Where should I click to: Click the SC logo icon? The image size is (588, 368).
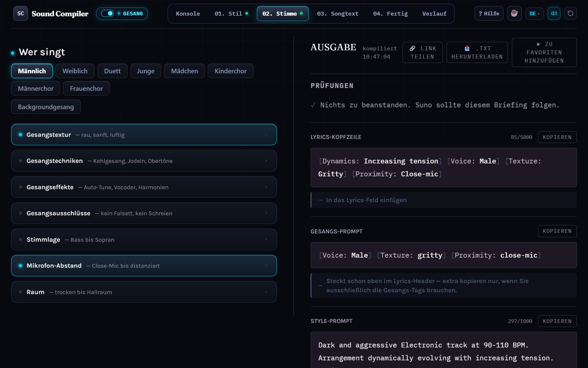point(21,13)
